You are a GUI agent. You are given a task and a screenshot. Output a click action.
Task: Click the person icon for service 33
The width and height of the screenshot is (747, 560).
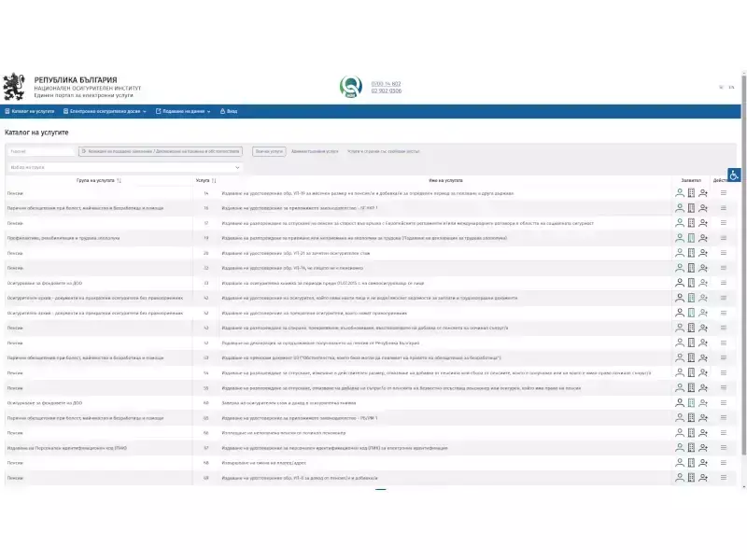[680, 283]
